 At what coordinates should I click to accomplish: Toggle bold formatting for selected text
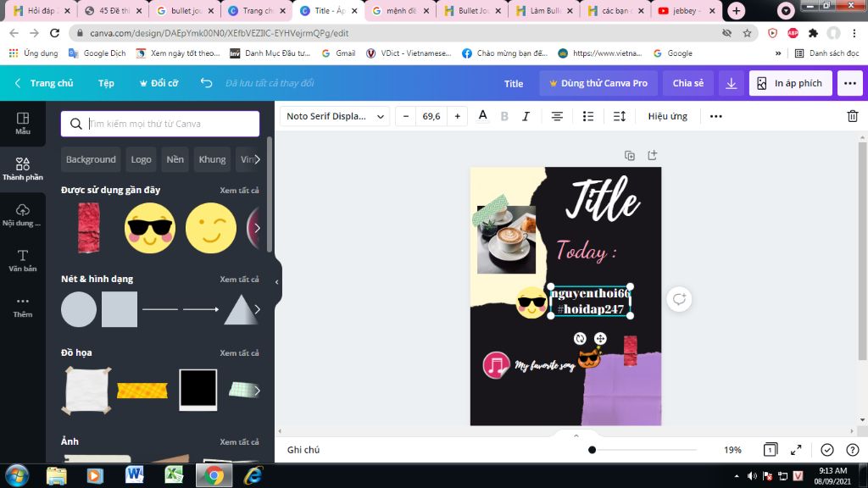[x=504, y=116]
